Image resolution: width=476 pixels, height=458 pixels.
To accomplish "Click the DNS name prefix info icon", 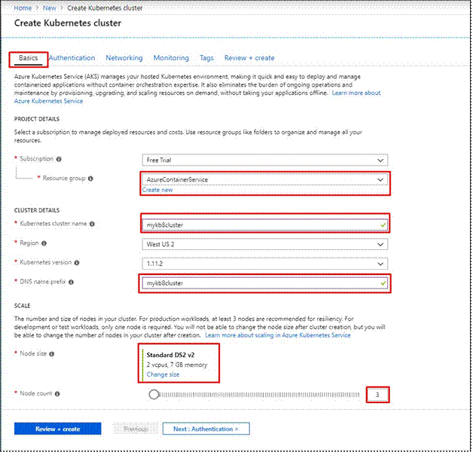I will click(71, 282).
